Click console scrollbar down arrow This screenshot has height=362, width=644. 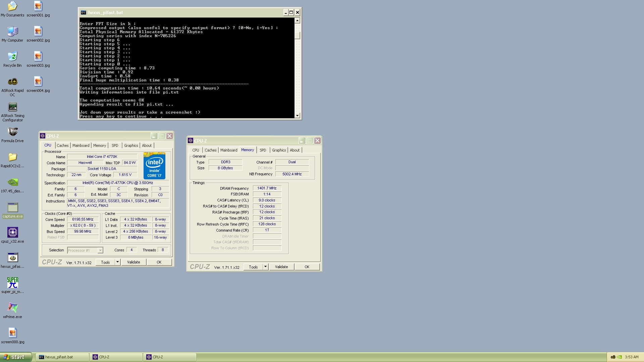(x=297, y=115)
